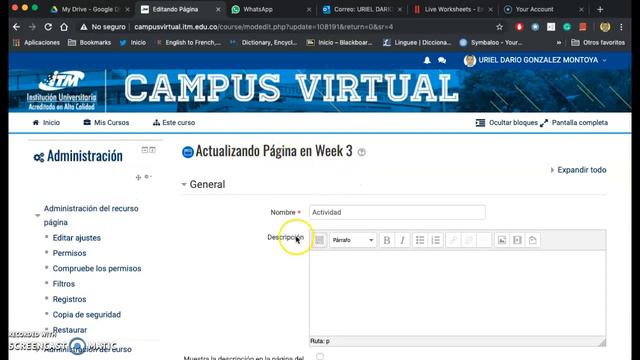Open the notifications bell icon
The image size is (640, 360).
pos(427,60)
